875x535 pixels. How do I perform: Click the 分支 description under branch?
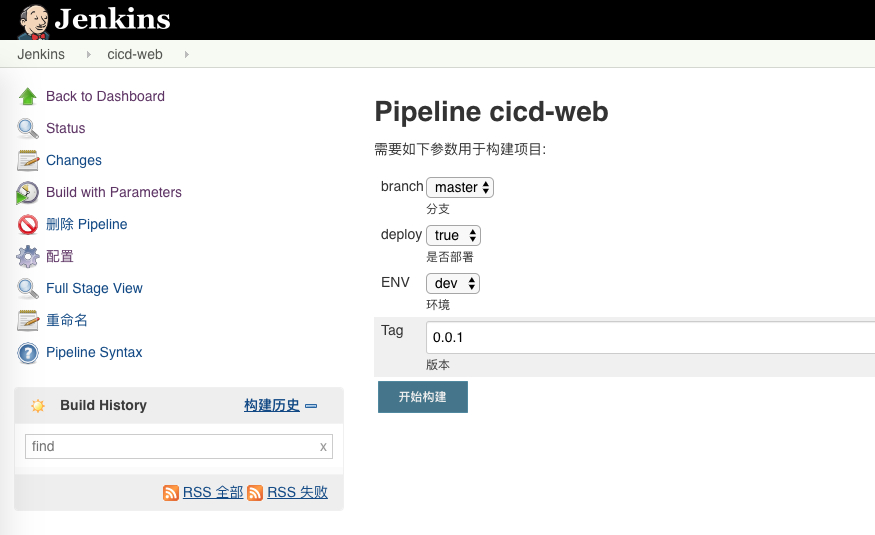(438, 209)
